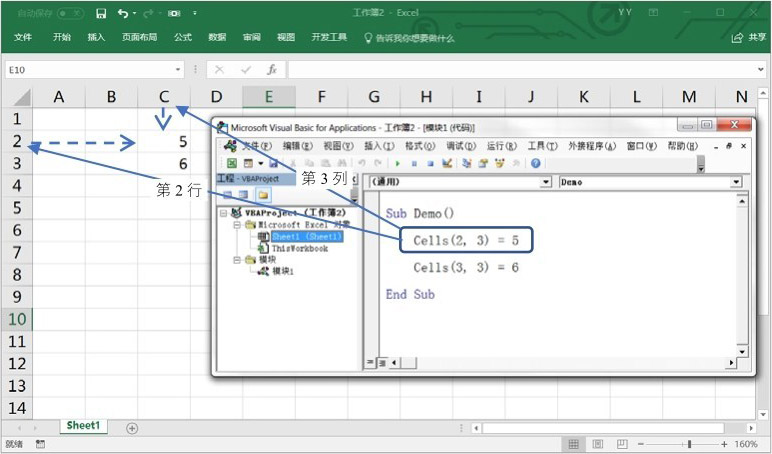Image resolution: width=772 pixels, height=454 pixels.
Task: Run the macro with VBA play button
Action: [397, 163]
